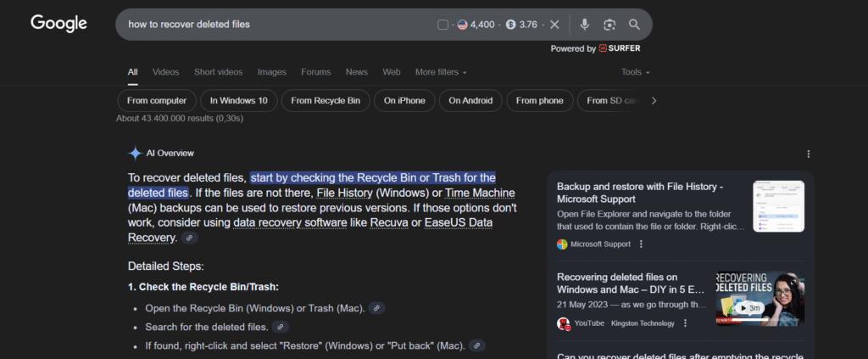Open options menu beside Kingston Technology
Image resolution: width=868 pixels, height=359 pixels.
tap(685, 323)
